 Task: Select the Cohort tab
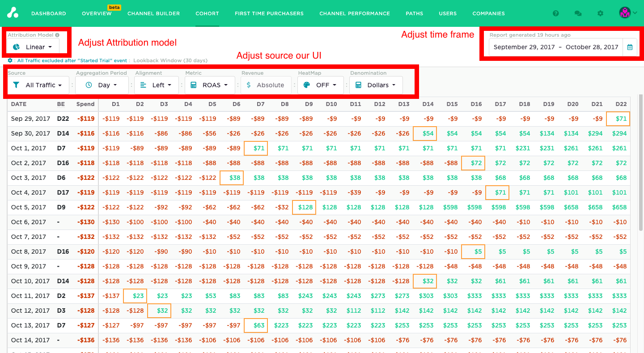[207, 13]
